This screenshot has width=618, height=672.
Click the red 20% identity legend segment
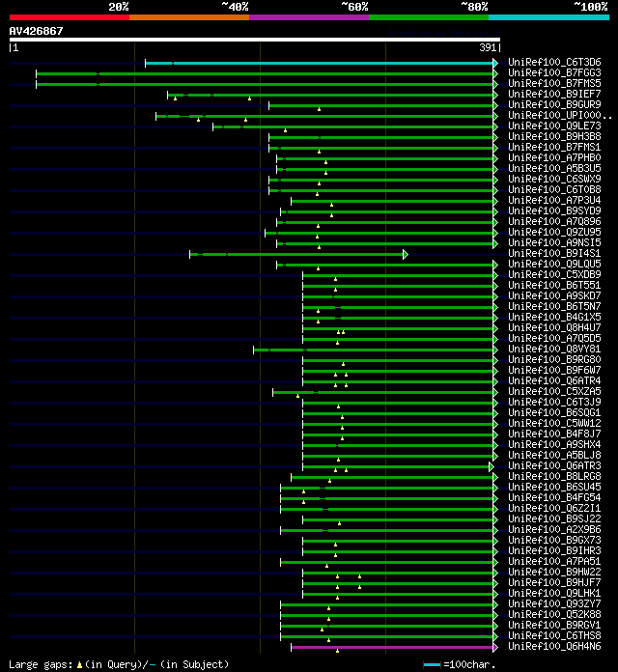click(x=70, y=17)
